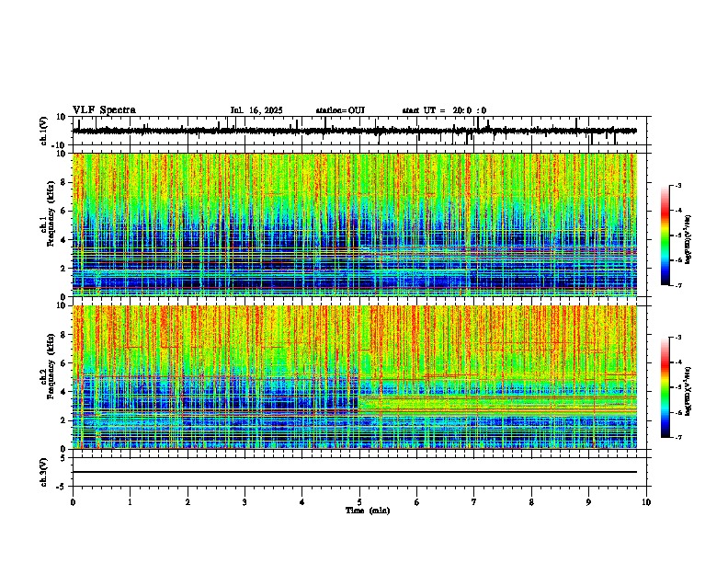The width and height of the screenshot is (728, 563).
Task: Click the "-7" label on ch.1 colorbar
Action: click(x=677, y=285)
